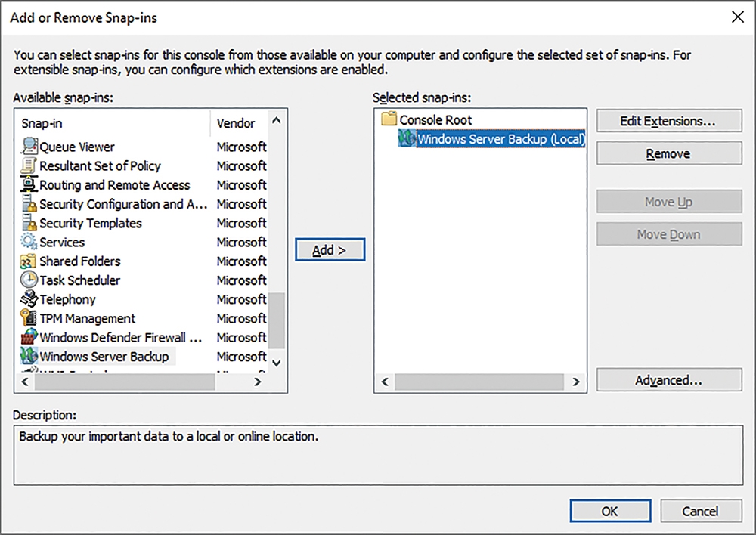Click the Services gear icon
This screenshot has width=756, height=535.
[x=29, y=242]
